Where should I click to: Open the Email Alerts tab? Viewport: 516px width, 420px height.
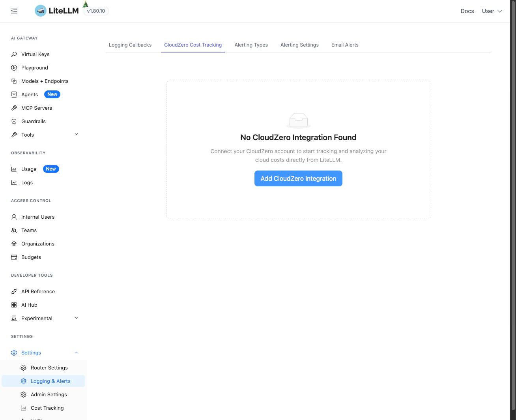(345, 45)
